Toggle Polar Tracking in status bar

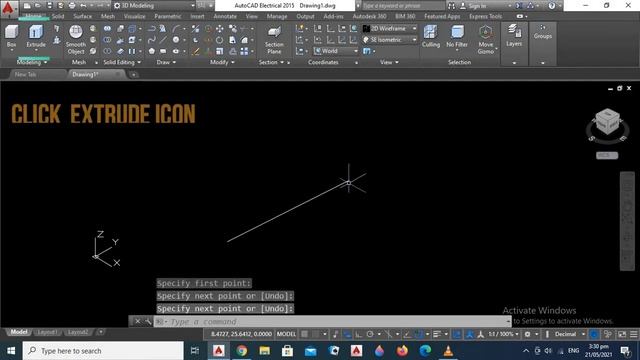click(370, 334)
